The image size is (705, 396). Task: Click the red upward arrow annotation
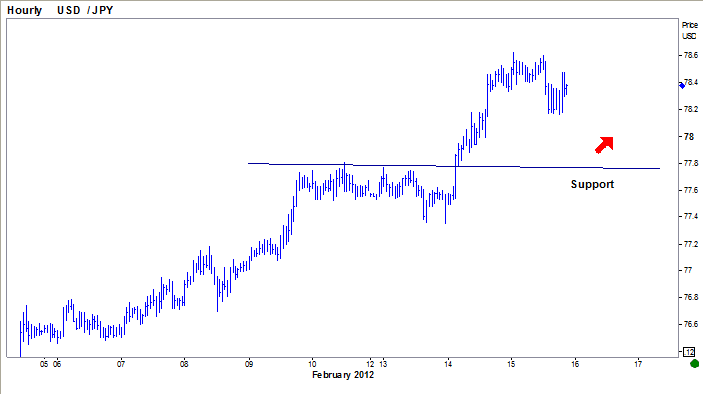(x=604, y=145)
